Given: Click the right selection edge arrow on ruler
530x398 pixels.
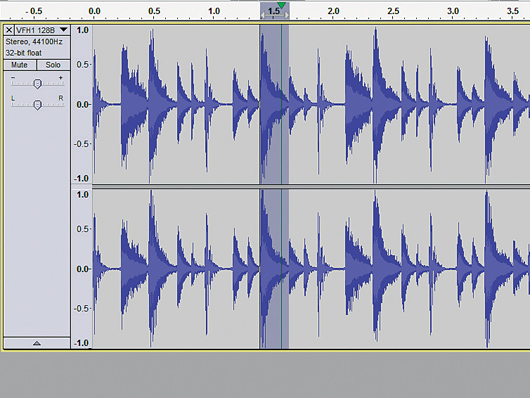Looking at the screenshot, I should 287,15.
